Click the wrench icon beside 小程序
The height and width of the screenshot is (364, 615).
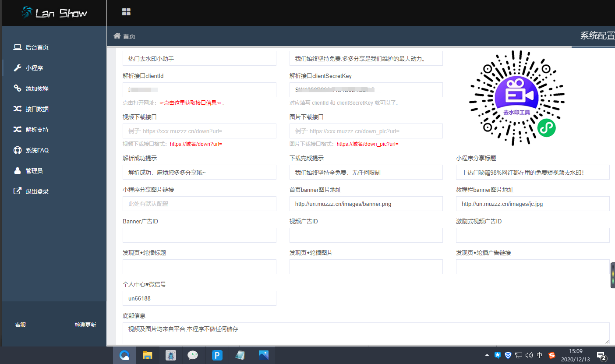[x=18, y=67]
